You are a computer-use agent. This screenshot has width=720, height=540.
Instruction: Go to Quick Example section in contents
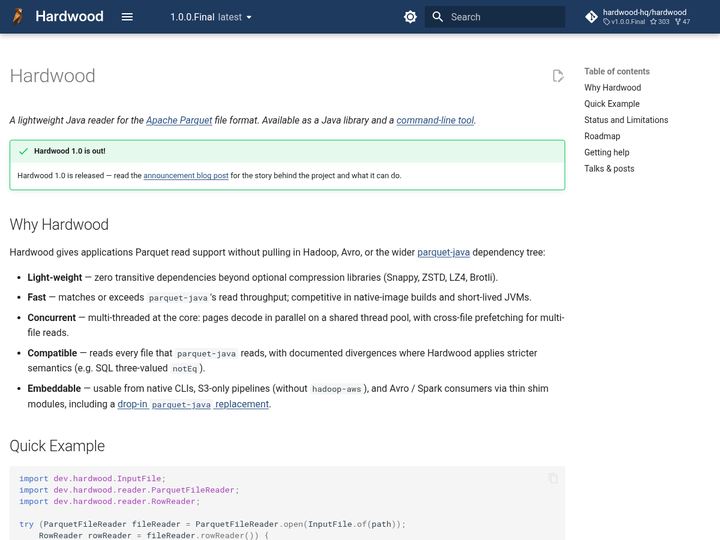click(612, 104)
